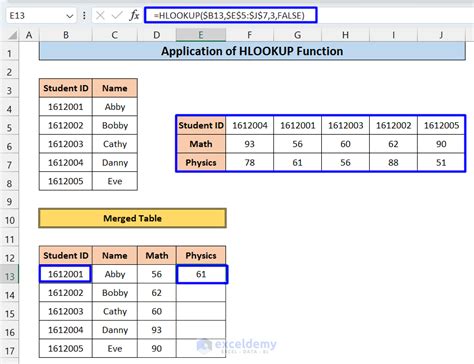Expand the Name Box dropdown arrow
Screen dimensions: 474x364
pyautogui.click(x=70, y=16)
